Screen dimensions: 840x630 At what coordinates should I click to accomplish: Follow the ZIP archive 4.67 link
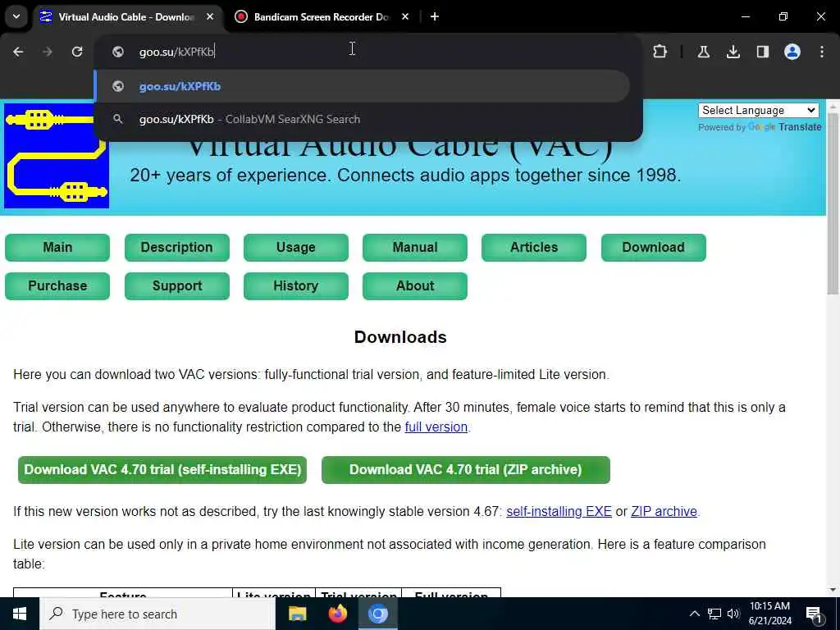(x=664, y=512)
